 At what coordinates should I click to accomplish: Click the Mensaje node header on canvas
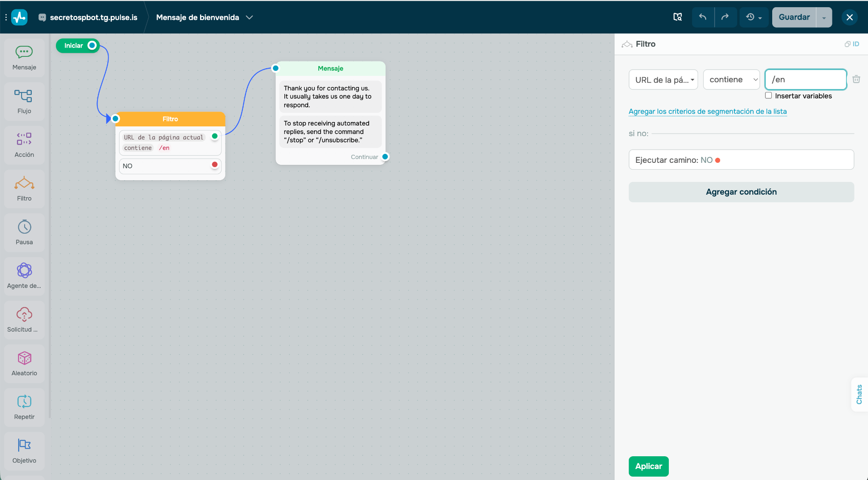click(x=330, y=69)
